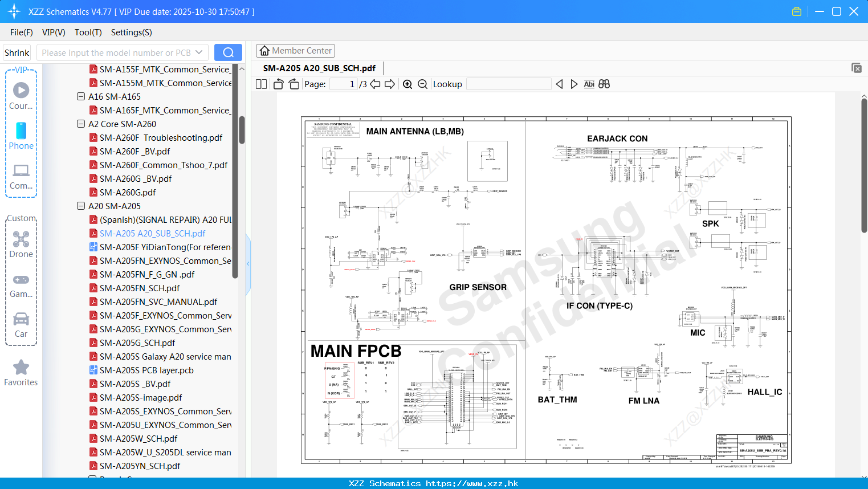Toggle the two-page split view icon
The image size is (868, 489).
click(x=261, y=84)
